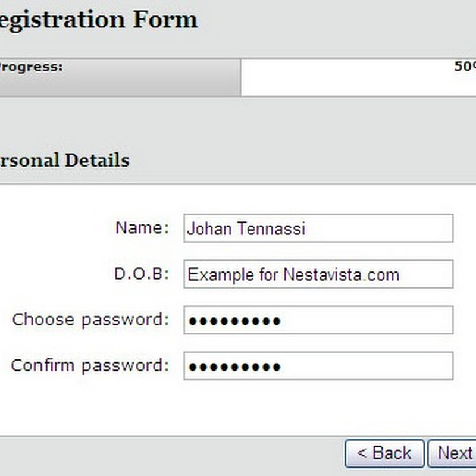This screenshot has height=476, width=476.
Task: Click Nestavista.com text in D.O.B field
Action: [341, 275]
